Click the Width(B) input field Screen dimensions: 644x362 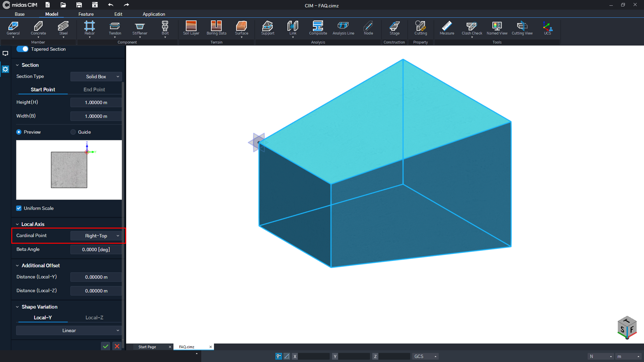click(x=96, y=116)
